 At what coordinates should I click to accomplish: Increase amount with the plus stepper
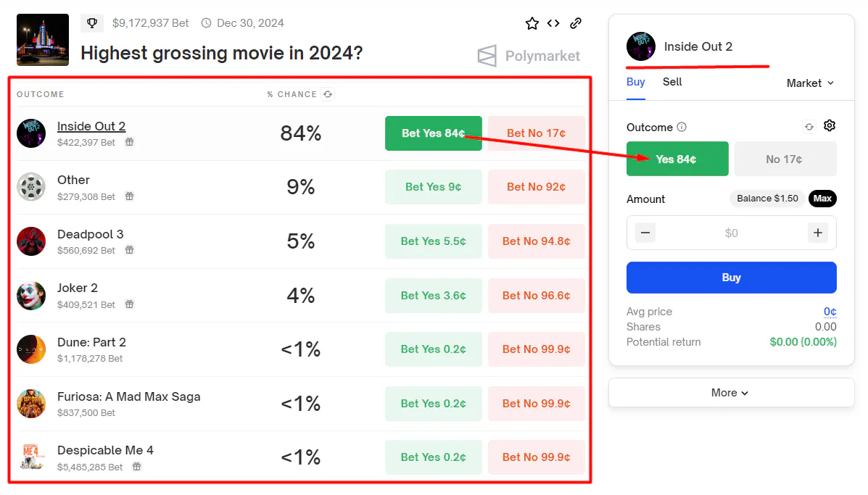pos(817,233)
